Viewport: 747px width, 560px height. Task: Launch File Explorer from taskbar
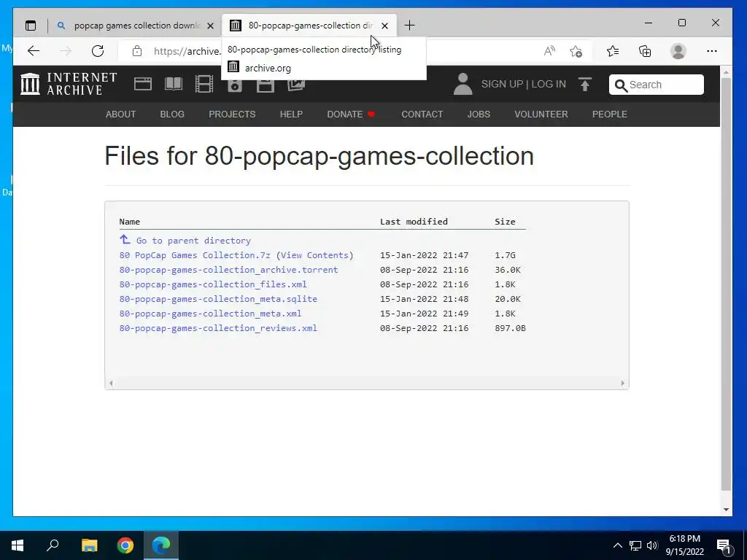click(x=89, y=545)
